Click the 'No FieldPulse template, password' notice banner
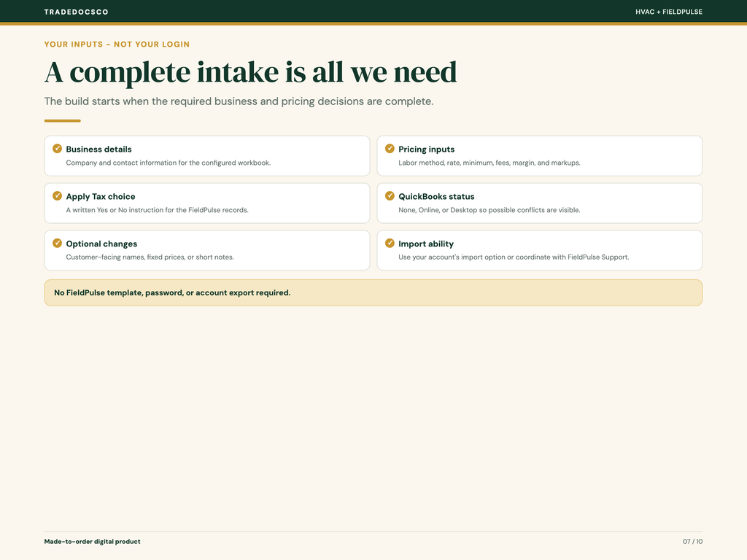The height and width of the screenshot is (560, 747). tap(373, 293)
